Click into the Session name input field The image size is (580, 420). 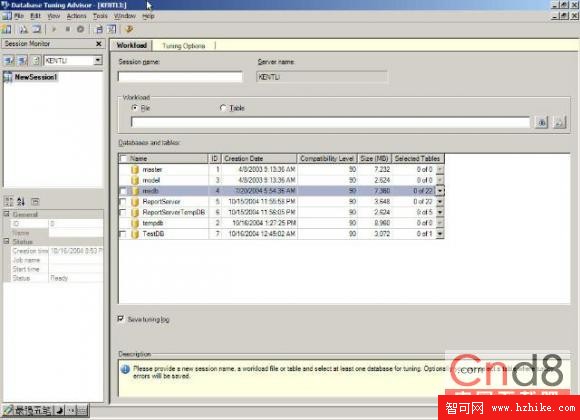coord(180,77)
